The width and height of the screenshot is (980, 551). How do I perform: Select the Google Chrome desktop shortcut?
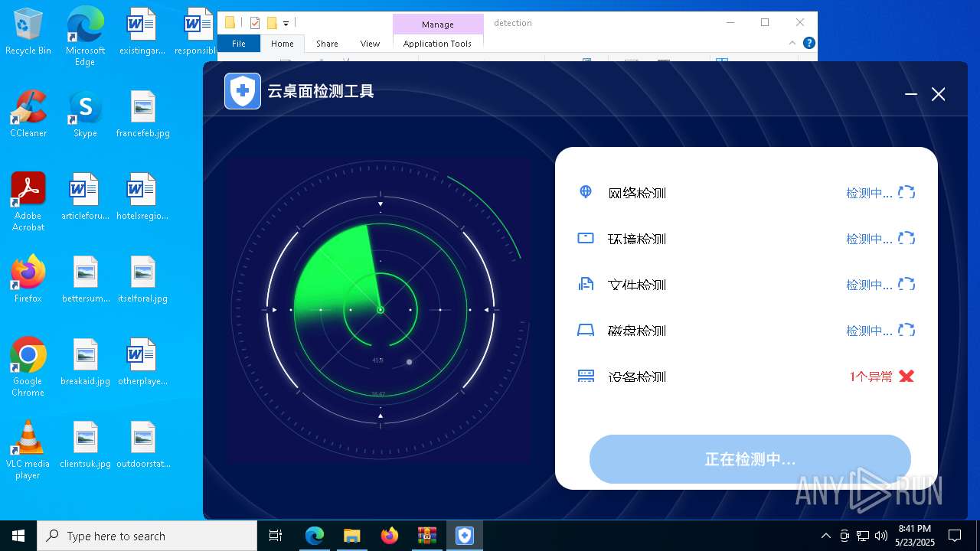pyautogui.click(x=28, y=367)
